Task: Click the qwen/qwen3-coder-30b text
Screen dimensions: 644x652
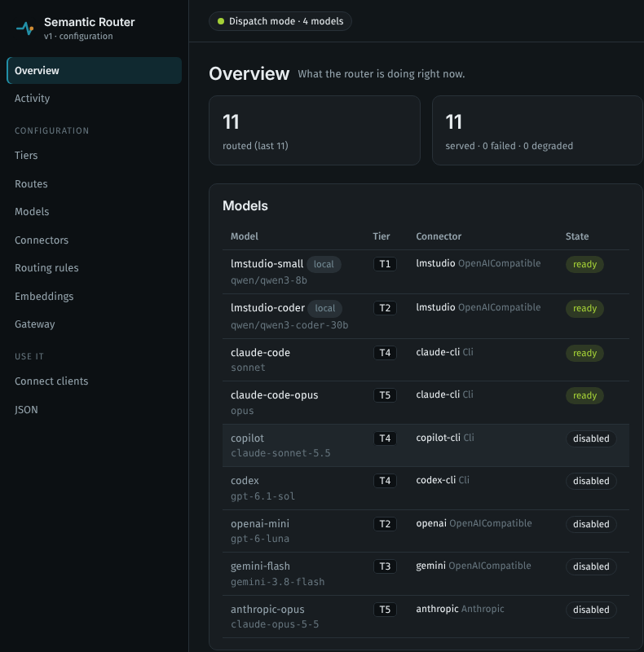Action: pos(289,325)
